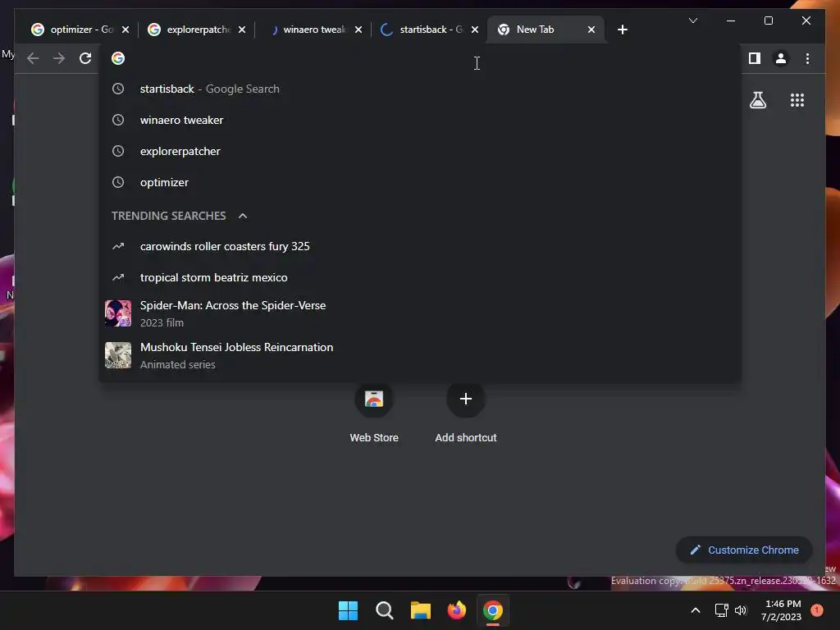Click the Add shortcut button

pyautogui.click(x=466, y=413)
